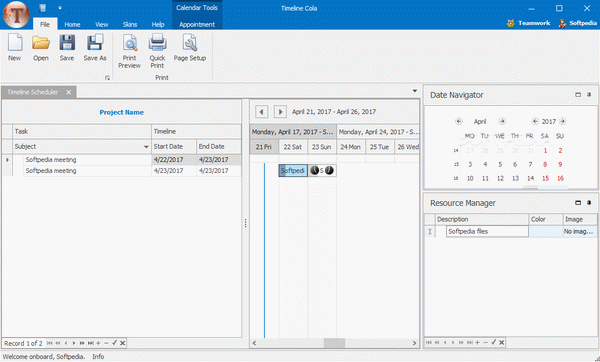Screen dimensions: 600x362
Task: Add a new task record with plus icon
Action: point(99,343)
